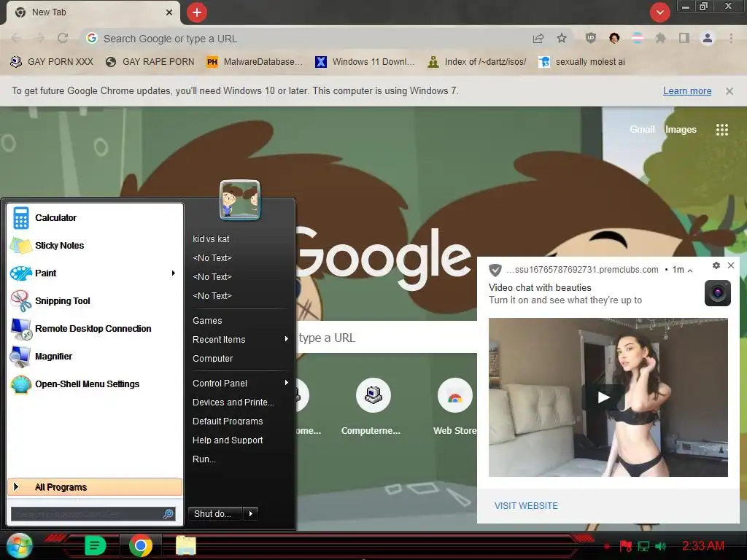Choose Run... in the start menu
Viewport: 747px width, 560px height.
pos(204,459)
